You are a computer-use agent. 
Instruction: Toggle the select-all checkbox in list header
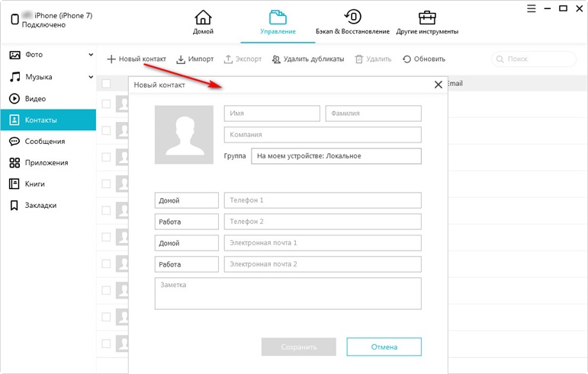[x=106, y=84]
